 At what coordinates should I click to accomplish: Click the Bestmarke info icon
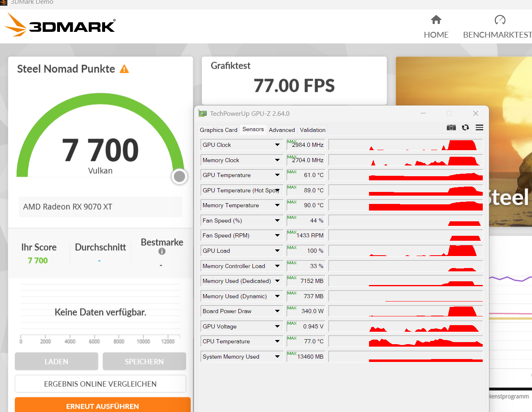click(162, 252)
